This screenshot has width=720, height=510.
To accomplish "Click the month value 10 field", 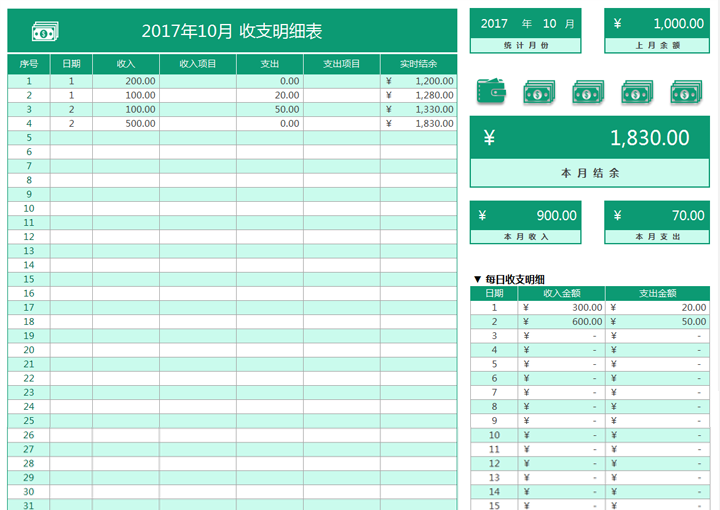I will (x=550, y=23).
